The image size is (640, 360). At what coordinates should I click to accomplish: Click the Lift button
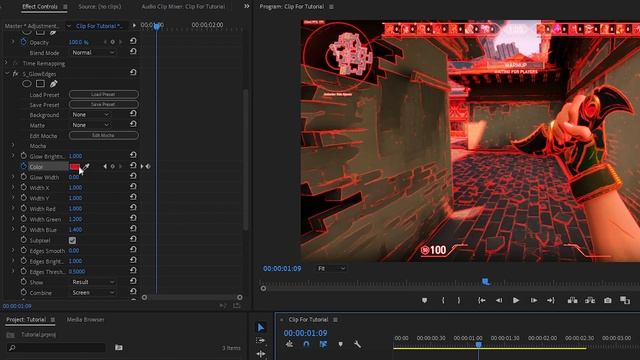point(572,300)
